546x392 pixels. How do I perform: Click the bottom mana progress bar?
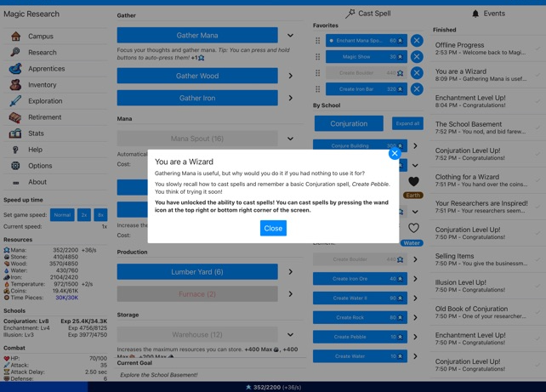(273, 387)
